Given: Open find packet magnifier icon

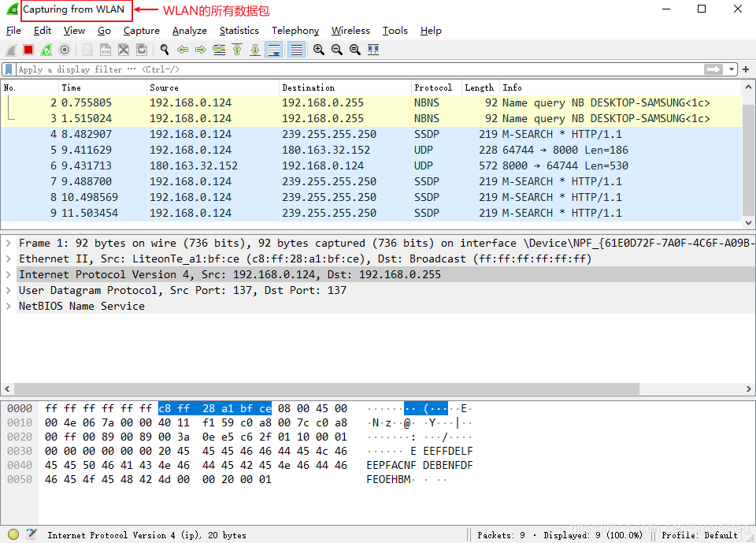Looking at the screenshot, I should tap(165, 50).
